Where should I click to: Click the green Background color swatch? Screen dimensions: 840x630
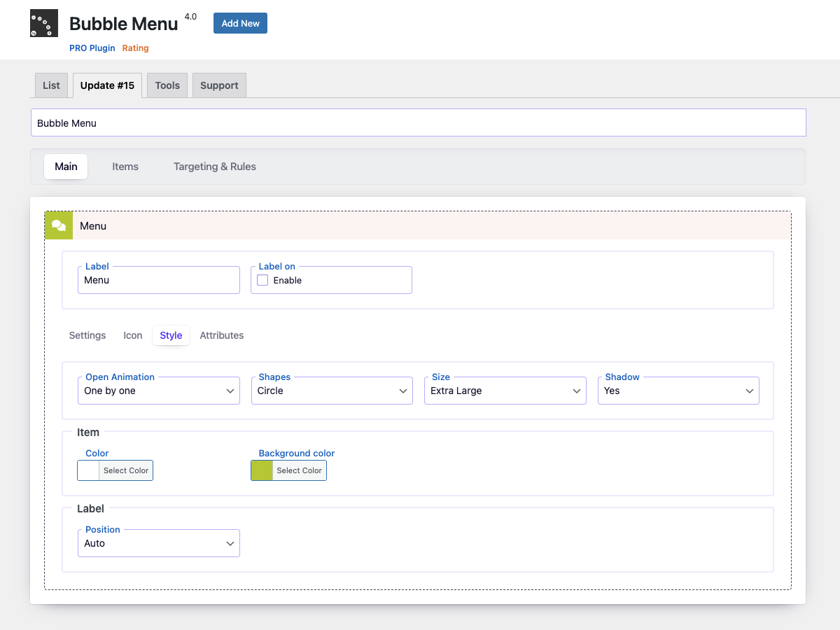(x=262, y=470)
